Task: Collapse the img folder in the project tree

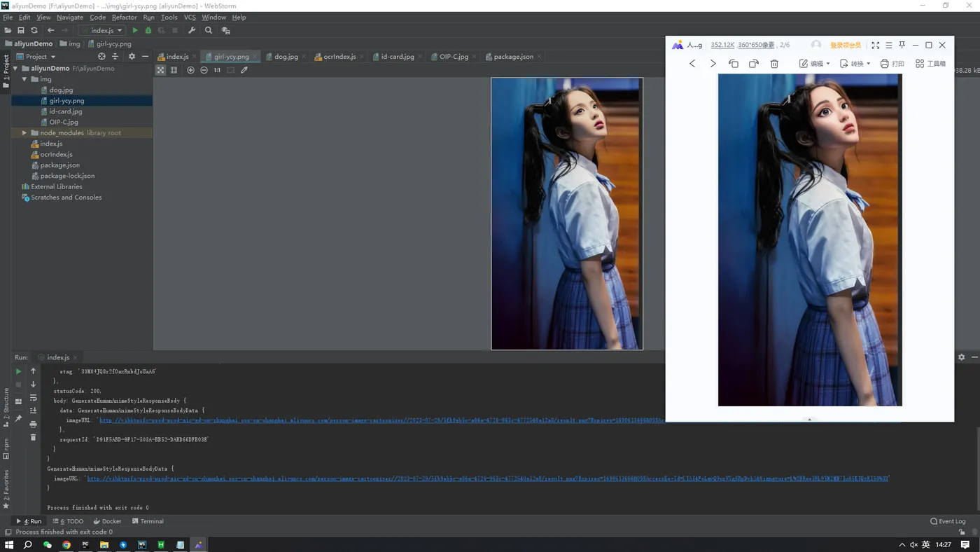Action: pyautogui.click(x=24, y=79)
